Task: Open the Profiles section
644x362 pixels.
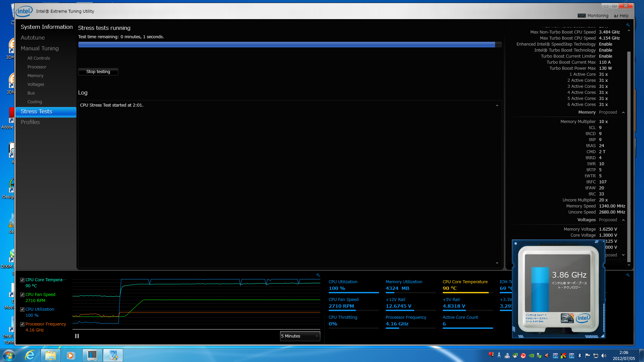Action: pyautogui.click(x=30, y=122)
